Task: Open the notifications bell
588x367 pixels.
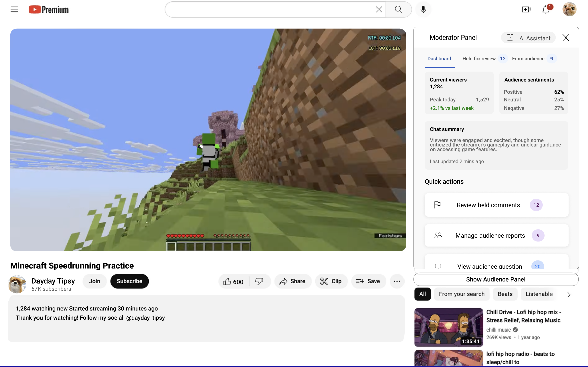Action: (x=546, y=9)
